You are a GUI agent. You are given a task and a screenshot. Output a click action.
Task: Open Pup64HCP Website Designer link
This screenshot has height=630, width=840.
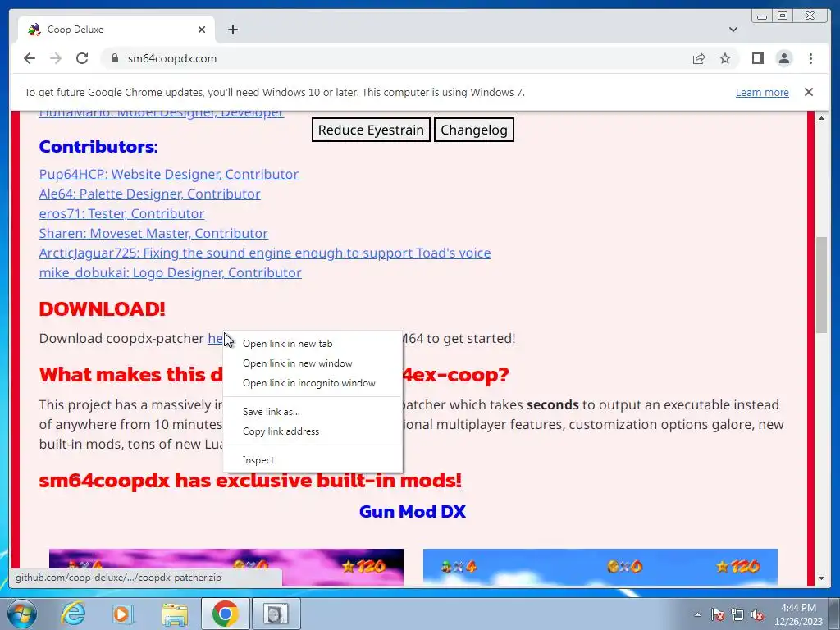point(169,174)
